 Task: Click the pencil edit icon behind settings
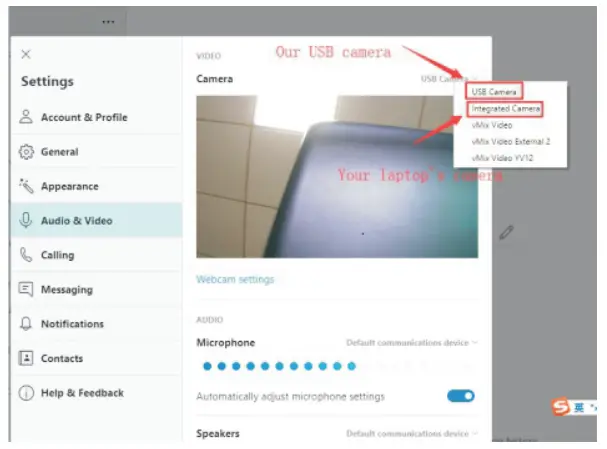(x=506, y=232)
